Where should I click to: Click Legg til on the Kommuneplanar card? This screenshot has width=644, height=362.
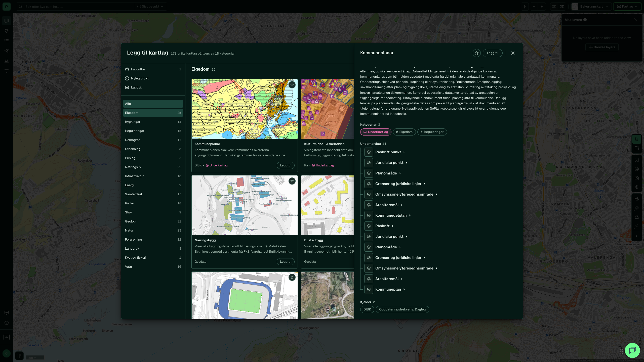pyautogui.click(x=286, y=165)
